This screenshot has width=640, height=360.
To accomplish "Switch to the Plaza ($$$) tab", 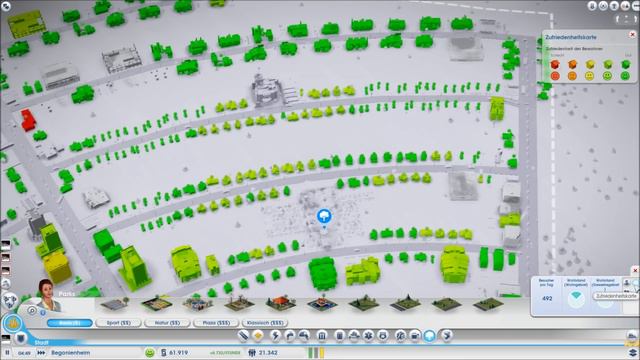I will (x=216, y=323).
